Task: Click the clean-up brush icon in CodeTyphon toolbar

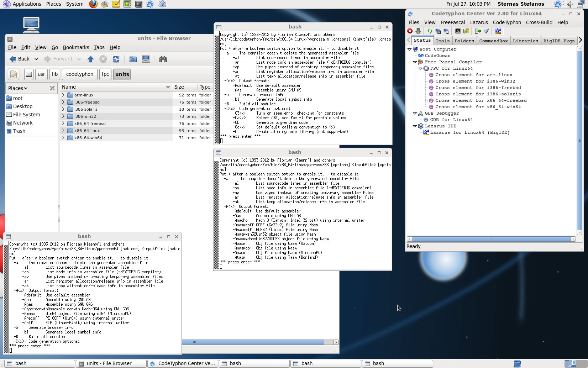Action: click(486, 31)
